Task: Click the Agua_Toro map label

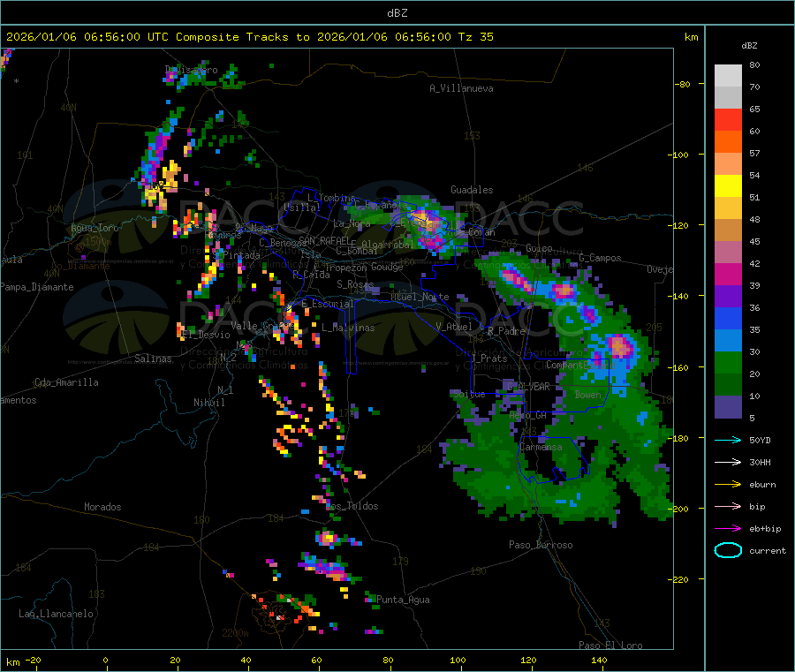Action: (x=95, y=228)
